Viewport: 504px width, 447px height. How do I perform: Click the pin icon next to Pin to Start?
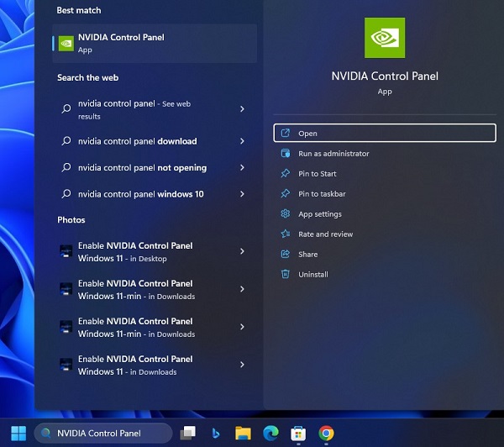click(286, 174)
